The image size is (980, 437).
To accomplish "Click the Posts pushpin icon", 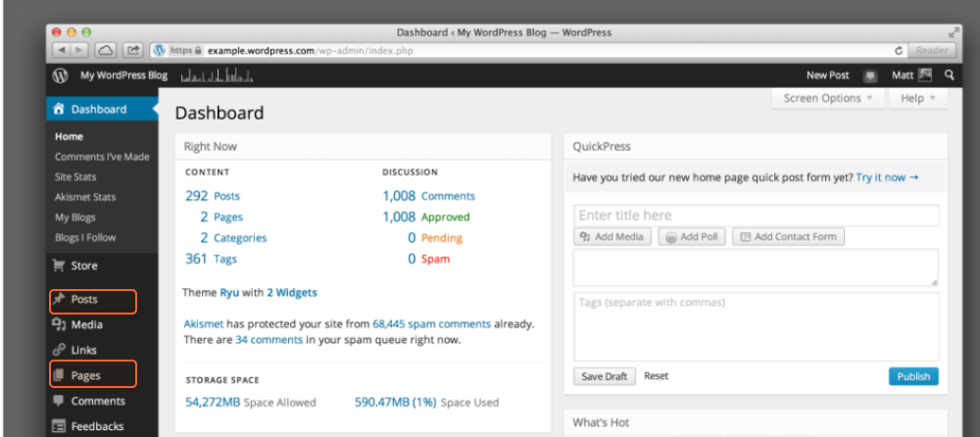I will click(x=59, y=300).
